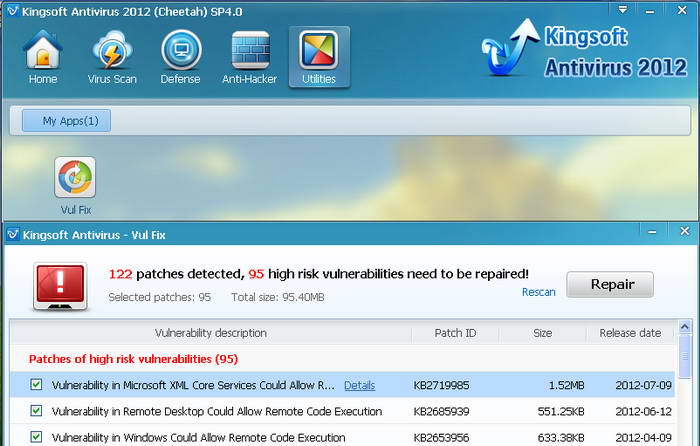
Task: Click the KB2685939 patch ID cell
Action: (x=441, y=411)
